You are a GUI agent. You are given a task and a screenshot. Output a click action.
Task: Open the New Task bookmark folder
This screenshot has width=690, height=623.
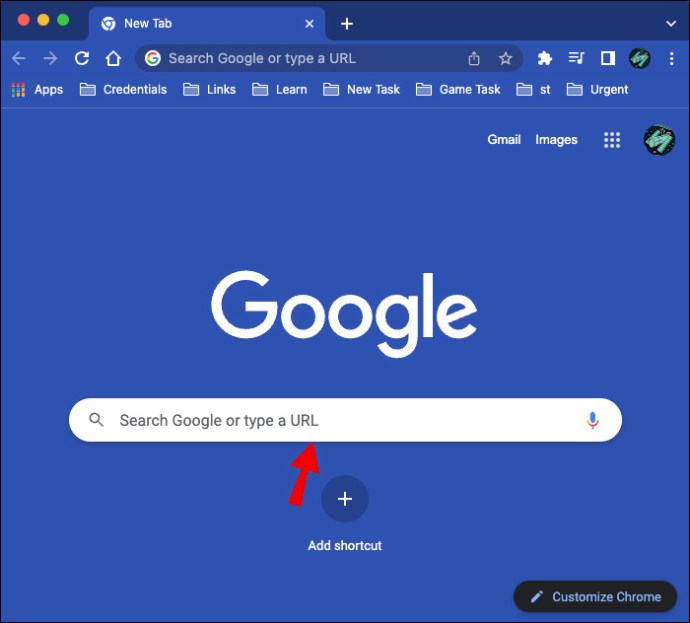361,90
